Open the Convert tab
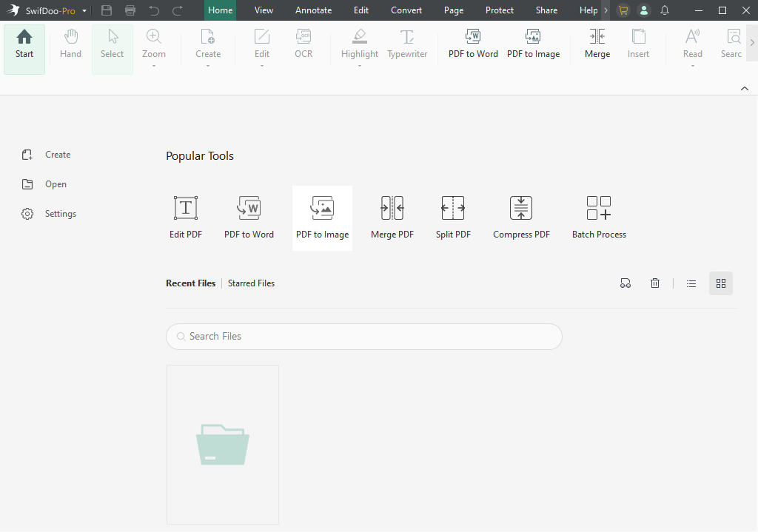Screen dimensions: 758x532 point(406,10)
